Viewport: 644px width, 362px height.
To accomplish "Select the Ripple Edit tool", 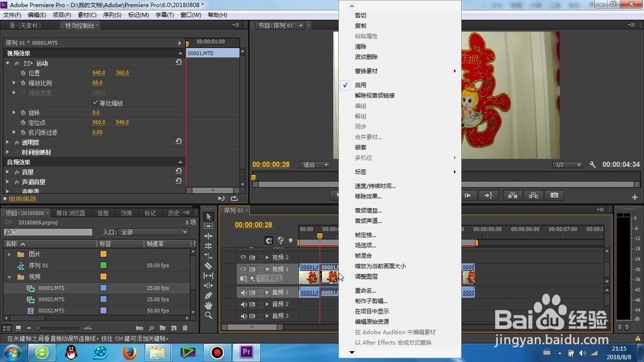I will tap(209, 236).
